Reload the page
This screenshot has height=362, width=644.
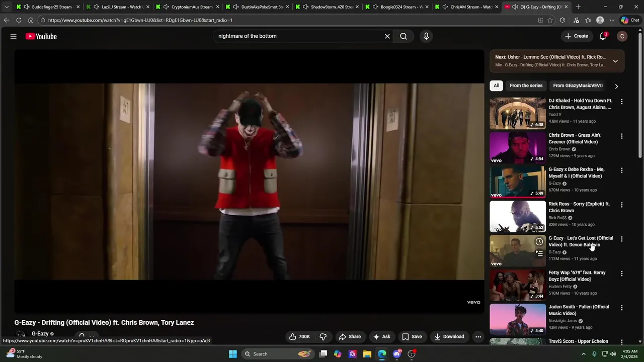19,20
